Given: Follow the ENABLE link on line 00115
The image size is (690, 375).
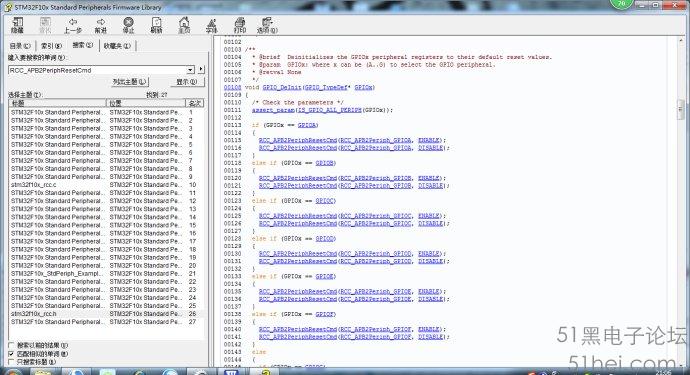Looking at the screenshot, I should click(429, 140).
